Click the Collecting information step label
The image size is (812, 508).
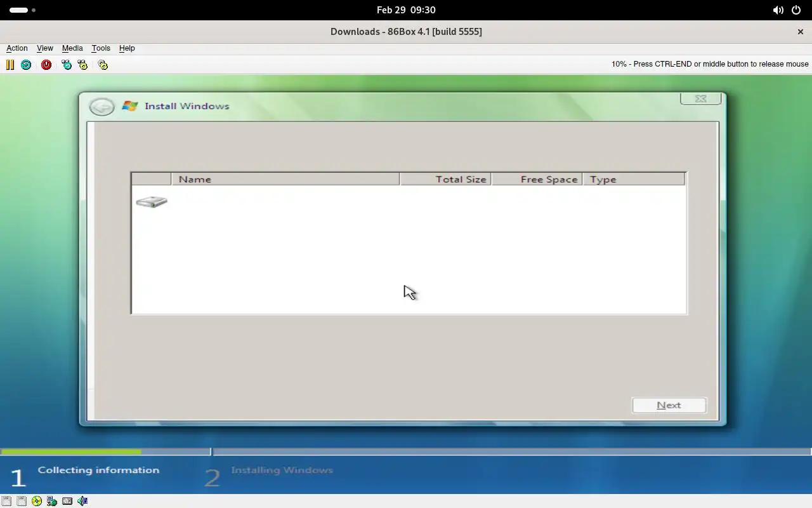click(98, 470)
